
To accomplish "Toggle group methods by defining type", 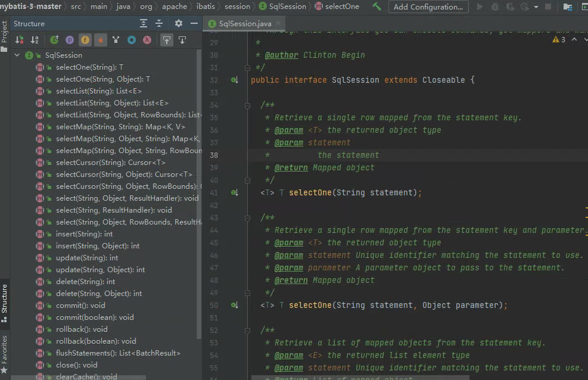I will pos(116,40).
